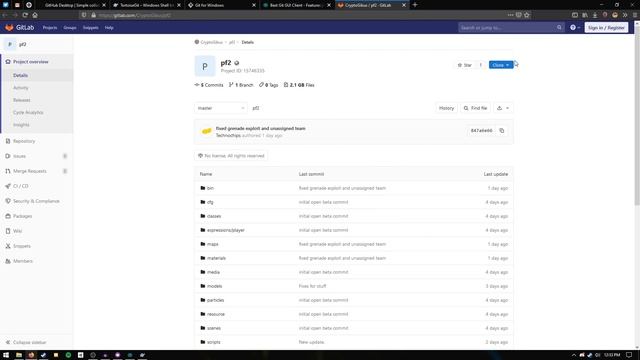Open the Issues sidebar section
The height and width of the screenshot is (360, 640).
(x=19, y=156)
